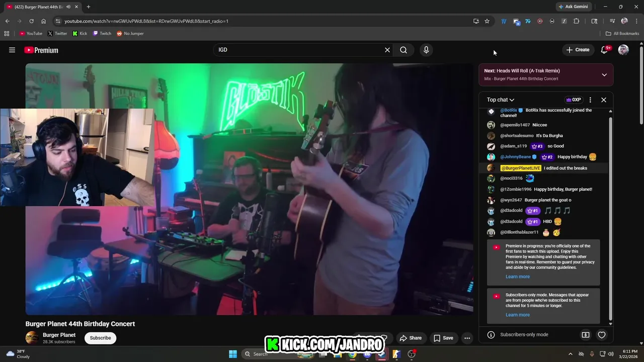Screen dimensions: 644x362
Task: Reload the page
Action: pyautogui.click(x=31, y=21)
